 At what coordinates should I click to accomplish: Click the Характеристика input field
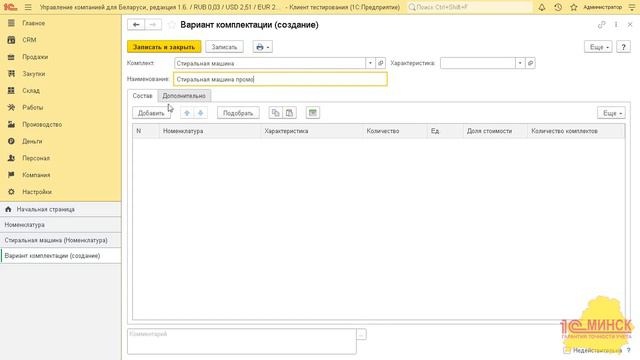478,63
